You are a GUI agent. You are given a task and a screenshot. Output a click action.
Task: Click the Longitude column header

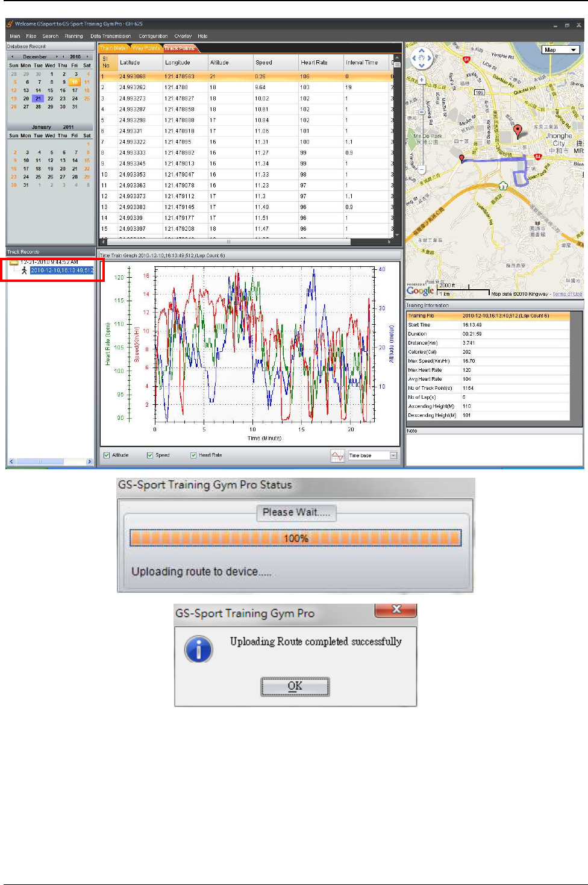185,62
